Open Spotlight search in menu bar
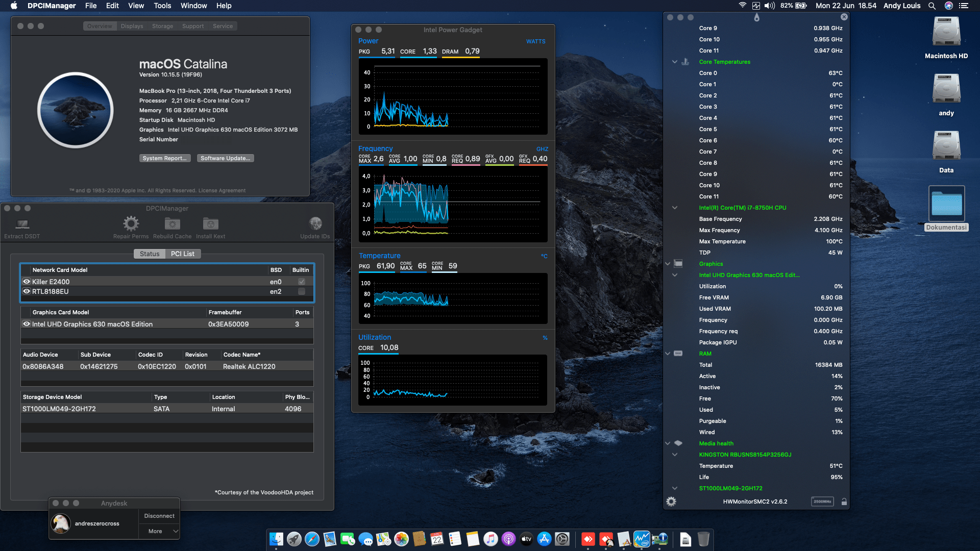The image size is (980, 551). pos(932,6)
